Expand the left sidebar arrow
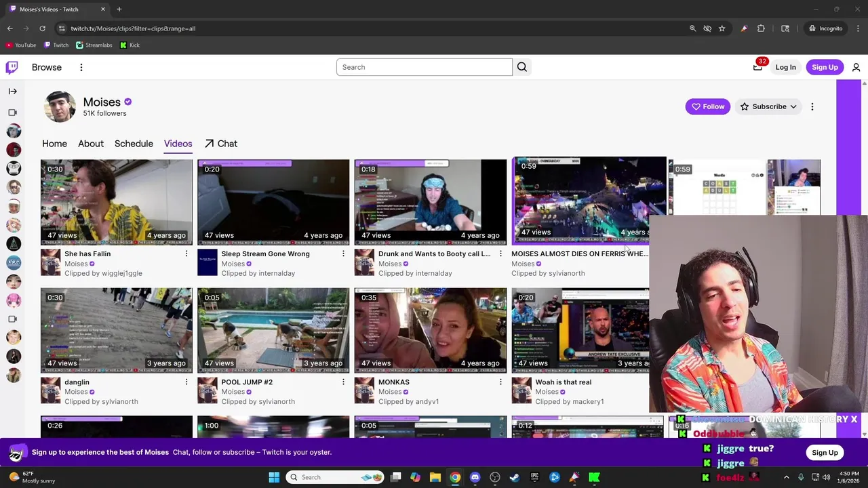The image size is (868, 488). click(13, 91)
